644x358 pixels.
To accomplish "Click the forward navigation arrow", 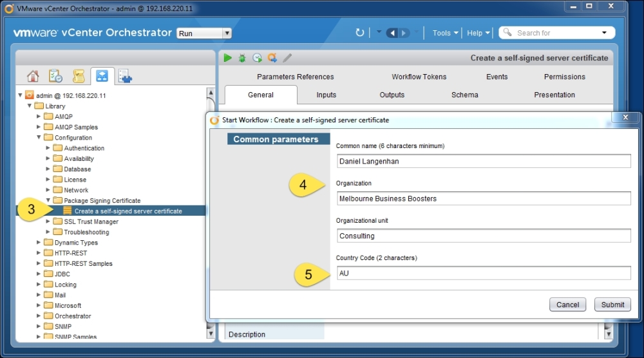I will 404,33.
